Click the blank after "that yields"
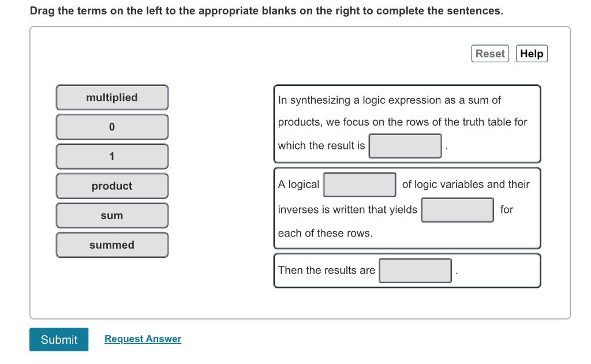Image resolution: width=591 pixels, height=364 pixels. (457, 210)
